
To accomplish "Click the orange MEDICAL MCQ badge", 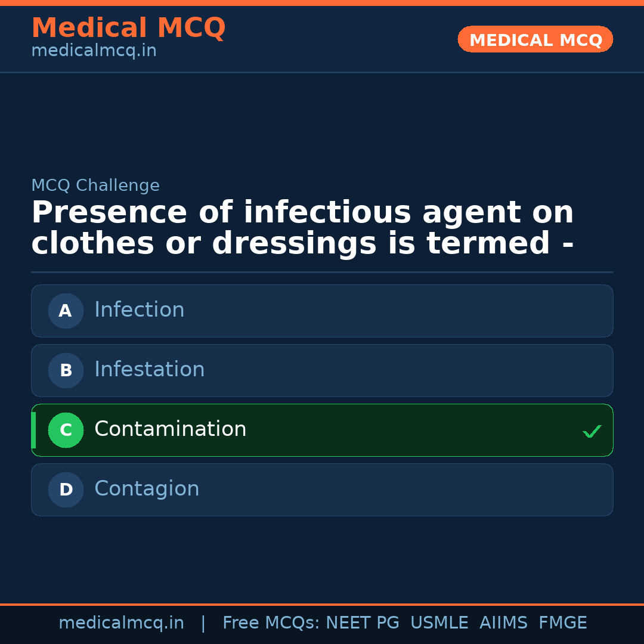I will point(535,40).
